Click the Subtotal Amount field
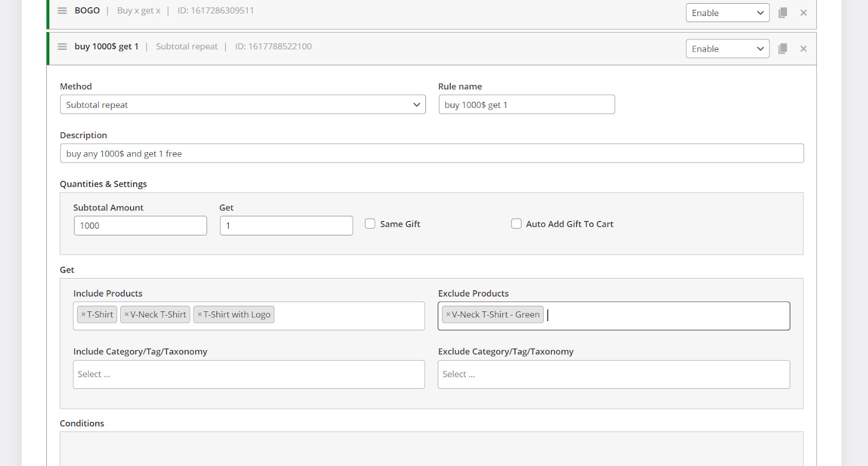Screen dimensions: 868x466 (141, 226)
